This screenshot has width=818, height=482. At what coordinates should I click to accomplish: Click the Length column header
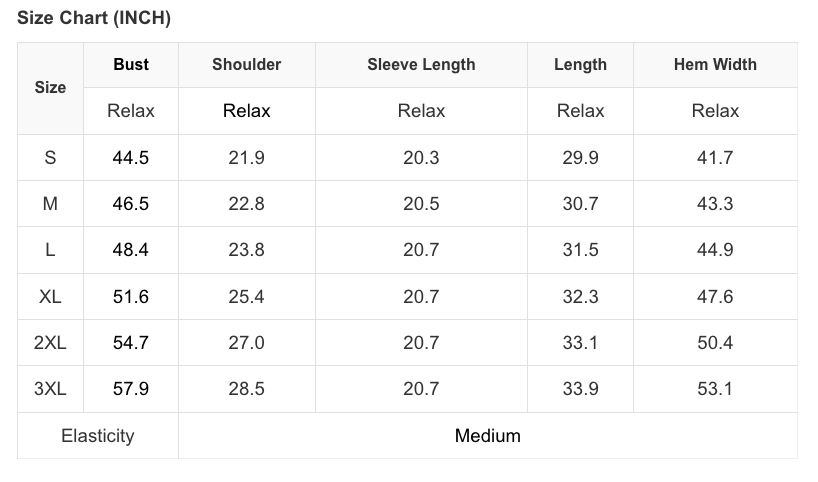(580, 64)
